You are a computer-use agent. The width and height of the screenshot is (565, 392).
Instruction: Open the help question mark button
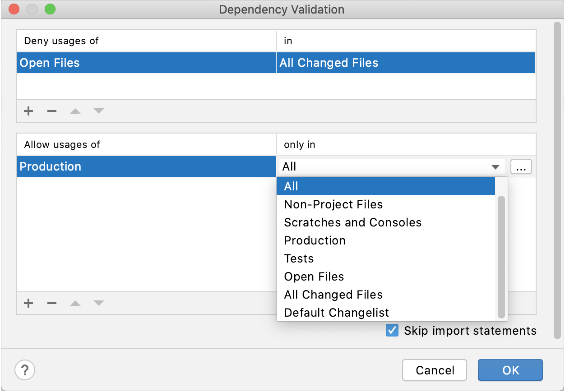(x=25, y=370)
